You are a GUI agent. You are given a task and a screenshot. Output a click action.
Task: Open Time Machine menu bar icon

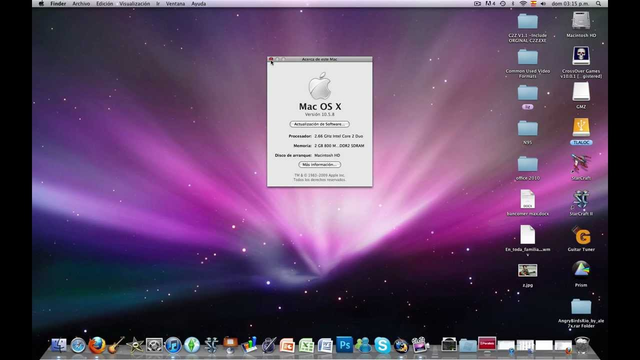click(503, 4)
